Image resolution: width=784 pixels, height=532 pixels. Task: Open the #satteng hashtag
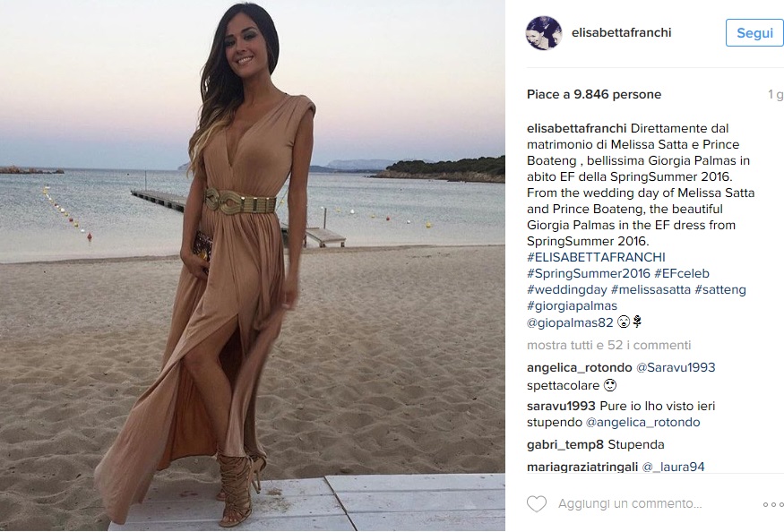(x=720, y=289)
